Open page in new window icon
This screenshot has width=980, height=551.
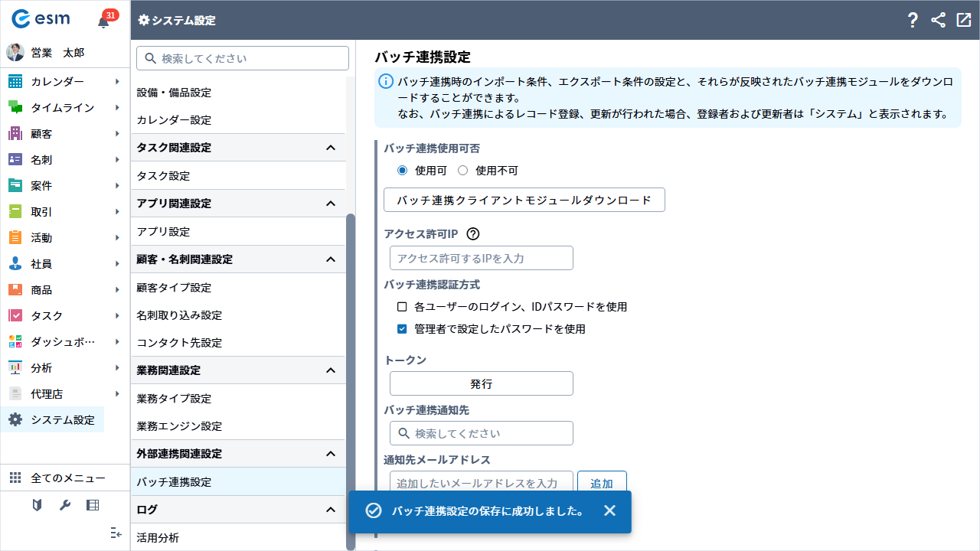pyautogui.click(x=963, y=21)
